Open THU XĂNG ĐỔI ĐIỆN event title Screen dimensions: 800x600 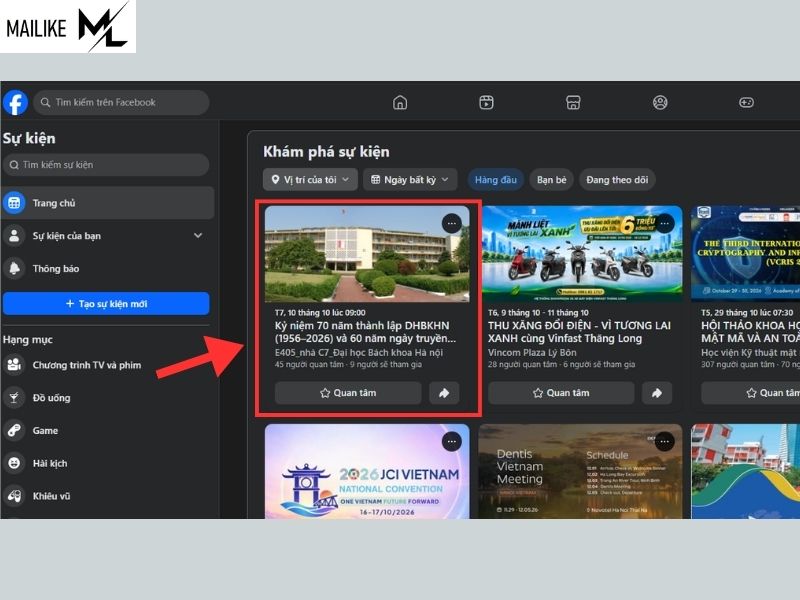[x=579, y=332]
